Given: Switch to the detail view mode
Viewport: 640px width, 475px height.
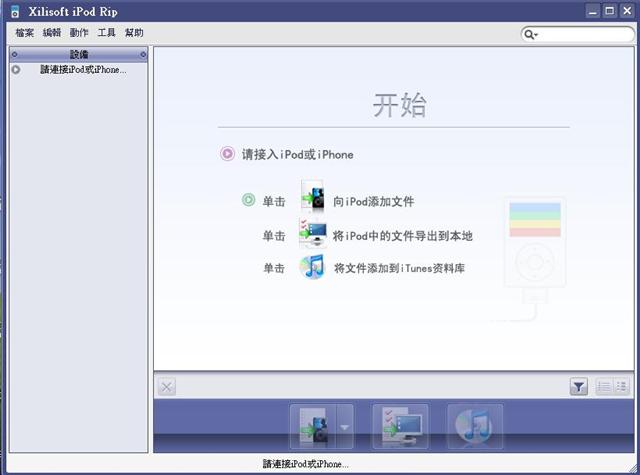Looking at the screenshot, I should point(621,386).
